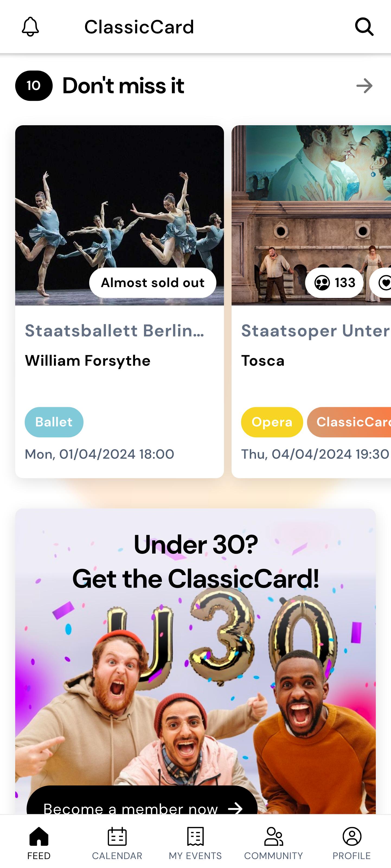Tap the 133 attendees badge
This screenshot has width=391, height=868.
pos(334,283)
